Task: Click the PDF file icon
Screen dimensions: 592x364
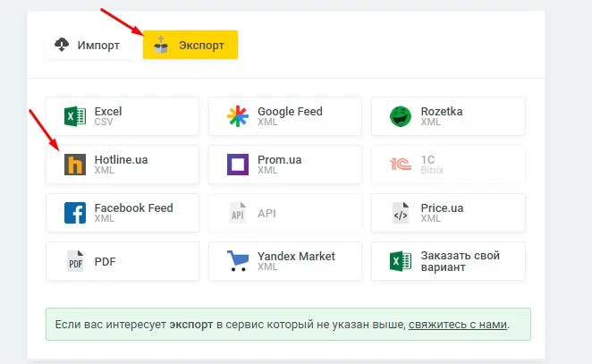Action: pos(75,261)
